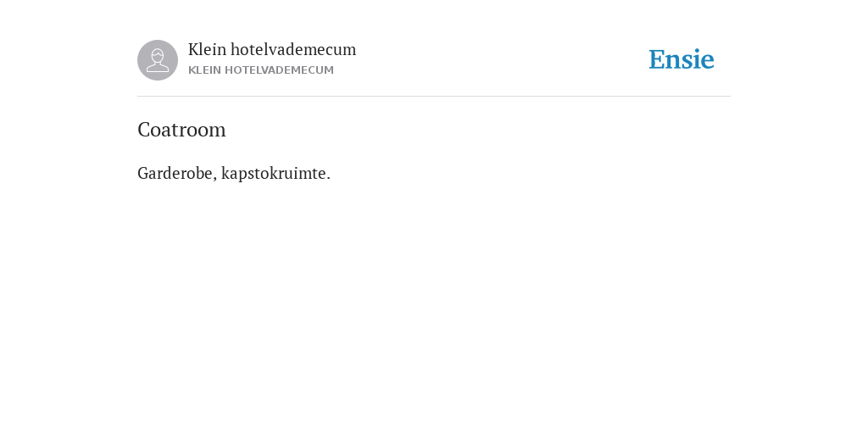Select the word 'Garderobe' in the definition

click(x=175, y=173)
